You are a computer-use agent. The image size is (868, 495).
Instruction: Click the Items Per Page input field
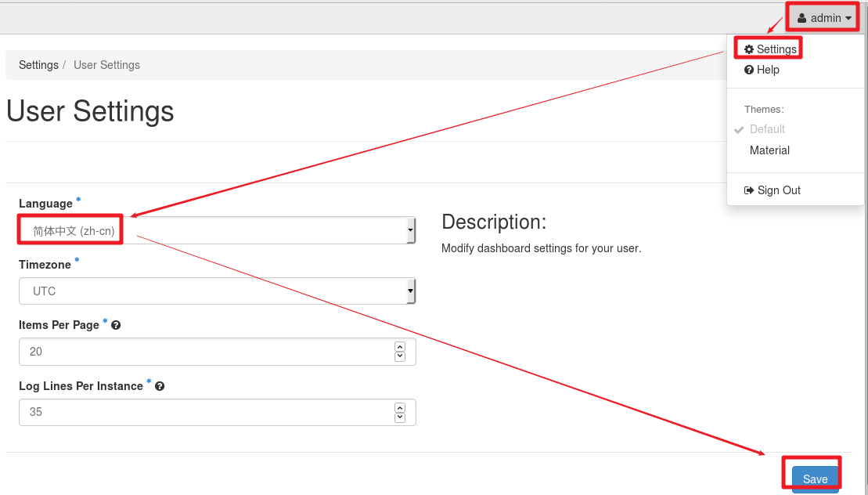coord(203,352)
